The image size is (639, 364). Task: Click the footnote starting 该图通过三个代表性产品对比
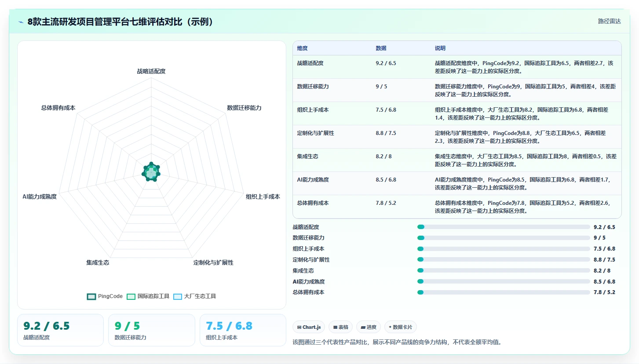[397, 342]
